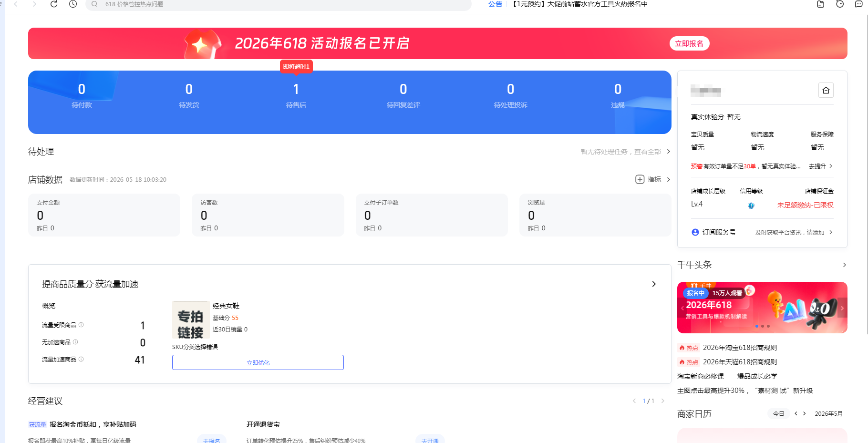Open 经典女鞋 product title
The image size is (868, 443).
click(226, 306)
